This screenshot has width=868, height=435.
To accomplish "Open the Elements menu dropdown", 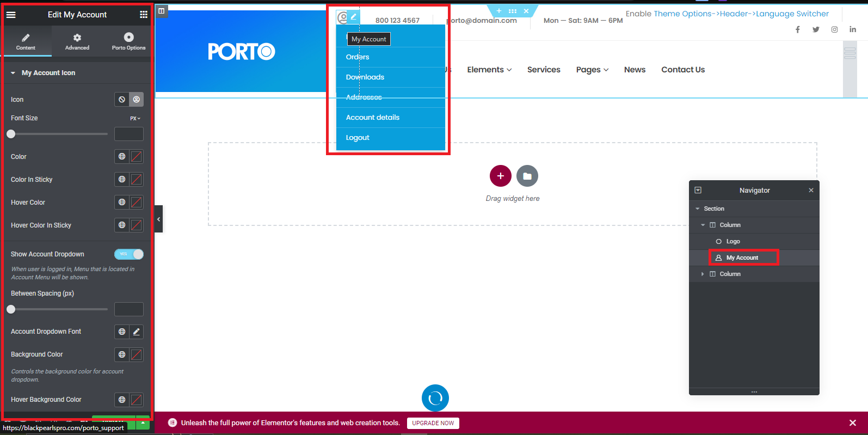I will click(x=489, y=70).
